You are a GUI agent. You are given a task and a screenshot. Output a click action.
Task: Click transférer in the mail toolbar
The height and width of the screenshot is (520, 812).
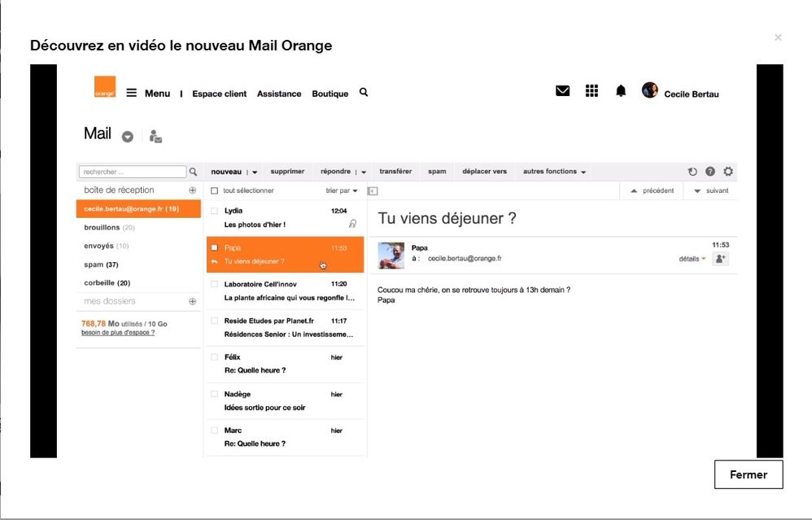(x=395, y=172)
